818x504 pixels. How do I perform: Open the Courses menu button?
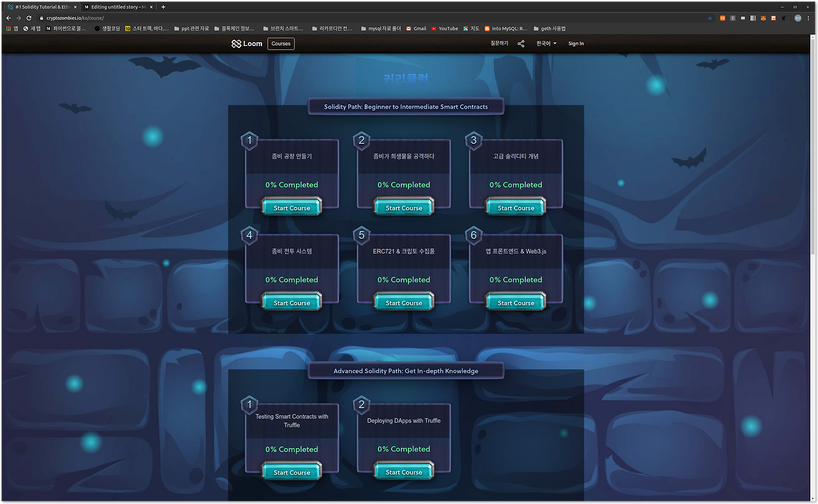pos(281,43)
